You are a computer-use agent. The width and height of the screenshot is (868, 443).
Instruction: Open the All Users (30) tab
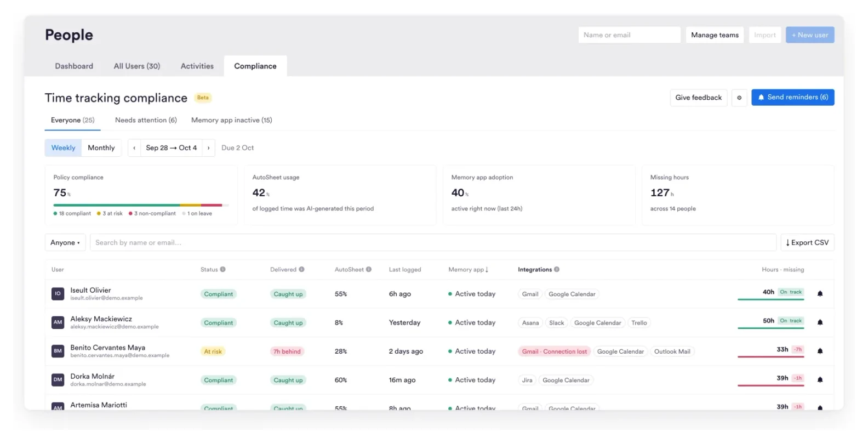137,66
